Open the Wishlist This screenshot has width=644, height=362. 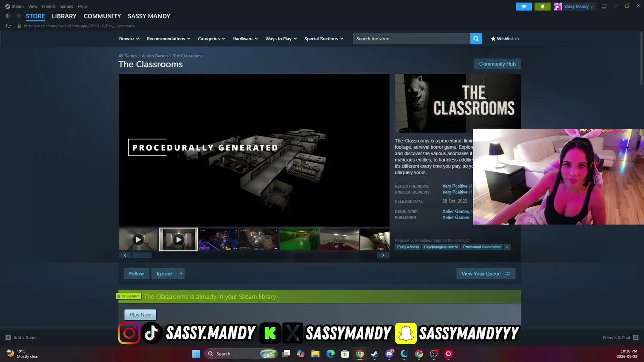(x=505, y=39)
